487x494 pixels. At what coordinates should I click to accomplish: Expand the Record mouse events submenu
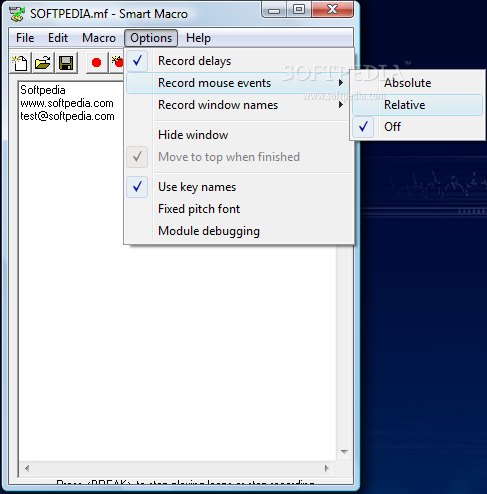[239, 83]
